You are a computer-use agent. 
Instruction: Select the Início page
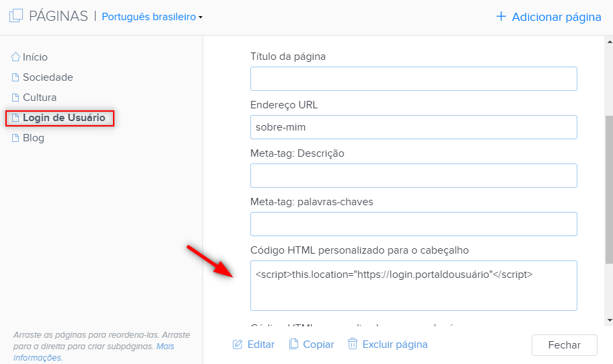point(35,57)
